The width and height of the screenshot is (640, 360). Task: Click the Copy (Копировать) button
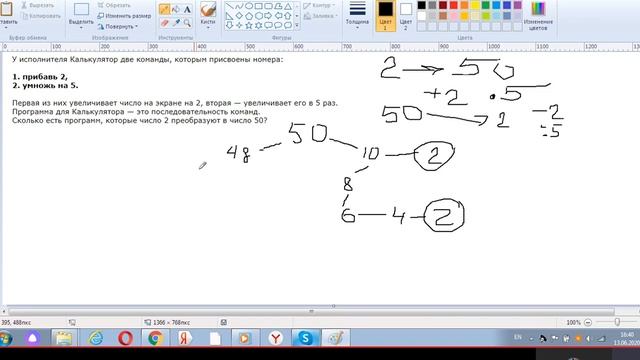click(x=40, y=16)
